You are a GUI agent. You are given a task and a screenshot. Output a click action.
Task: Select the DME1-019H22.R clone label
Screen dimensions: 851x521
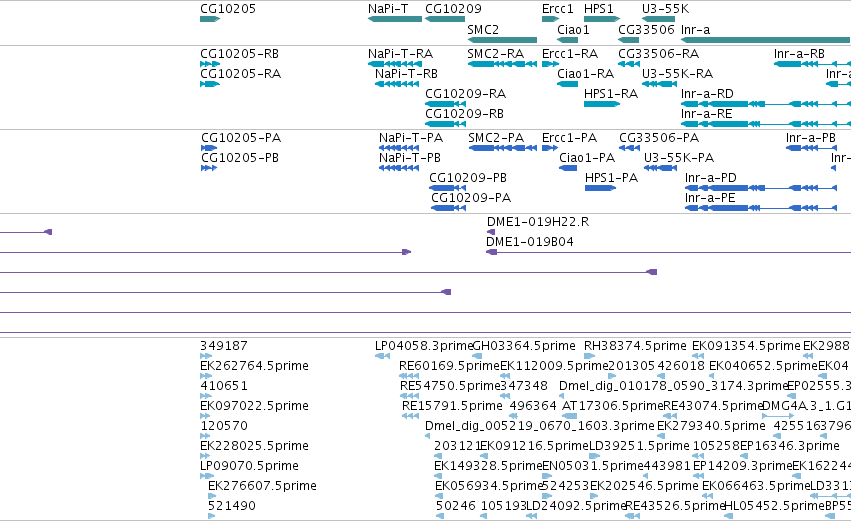point(538,222)
